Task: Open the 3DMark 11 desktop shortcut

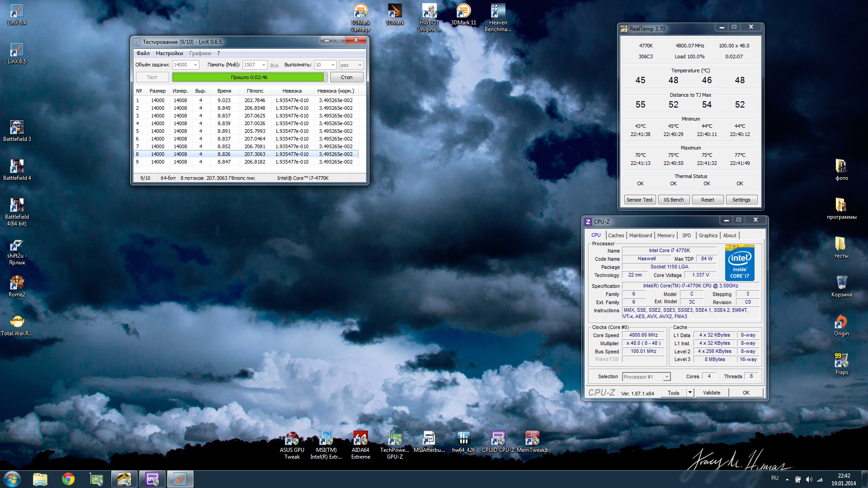Action: (x=463, y=12)
